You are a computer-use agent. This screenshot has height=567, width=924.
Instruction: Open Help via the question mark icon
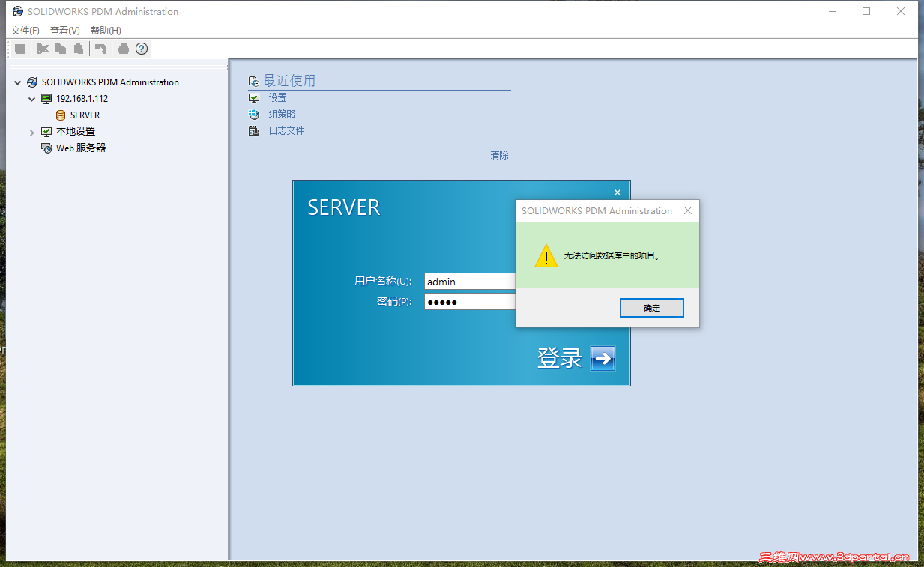pyautogui.click(x=142, y=49)
